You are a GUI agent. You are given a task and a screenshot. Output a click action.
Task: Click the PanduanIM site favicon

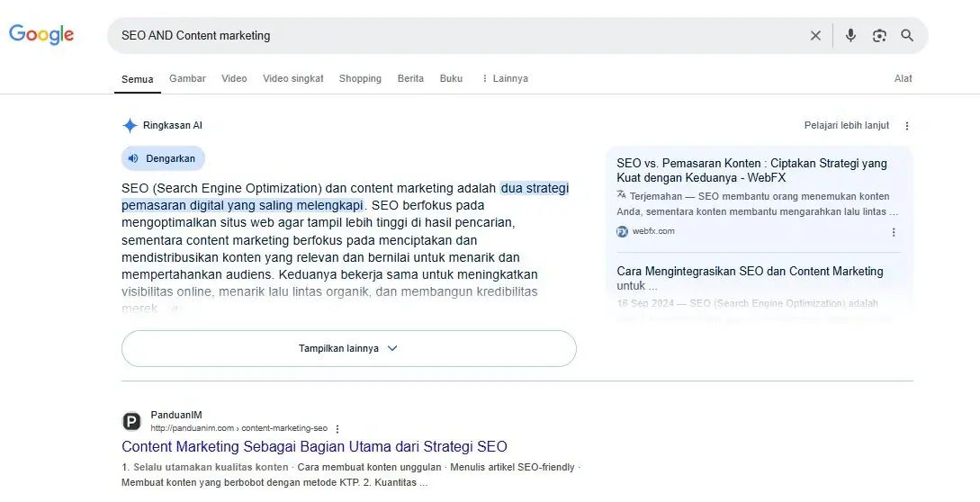pos(131,421)
